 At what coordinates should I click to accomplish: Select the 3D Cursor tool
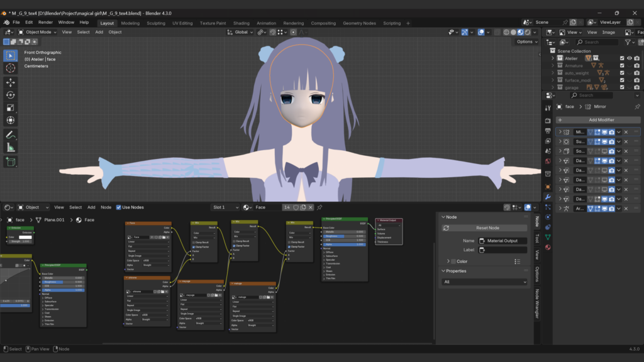pyautogui.click(x=11, y=68)
